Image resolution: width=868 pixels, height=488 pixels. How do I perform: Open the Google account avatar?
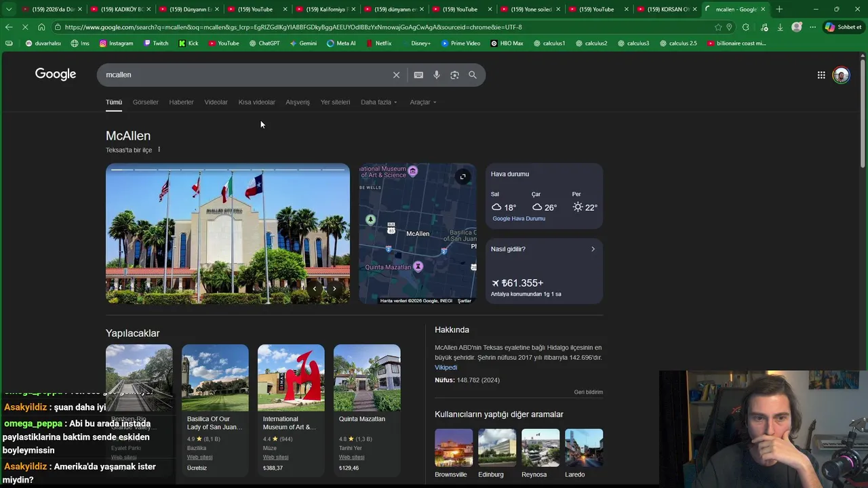tap(841, 75)
